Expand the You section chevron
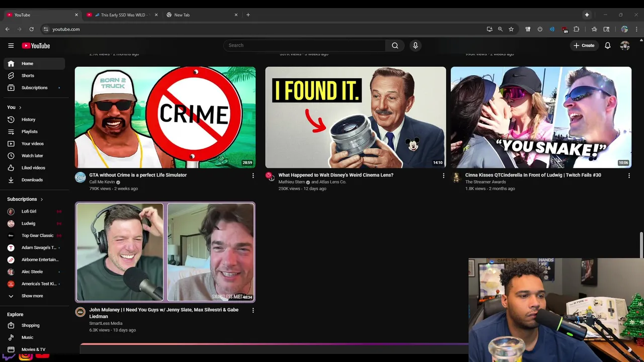 [20, 107]
